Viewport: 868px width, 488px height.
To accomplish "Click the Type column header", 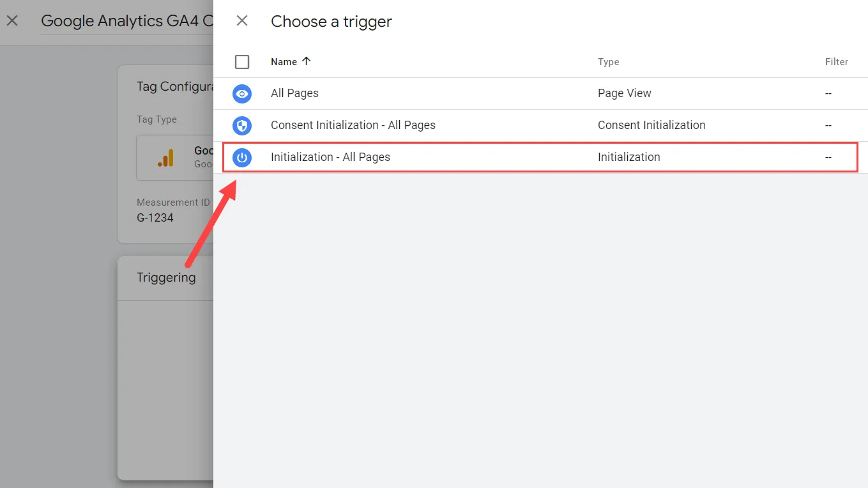I will [x=609, y=62].
